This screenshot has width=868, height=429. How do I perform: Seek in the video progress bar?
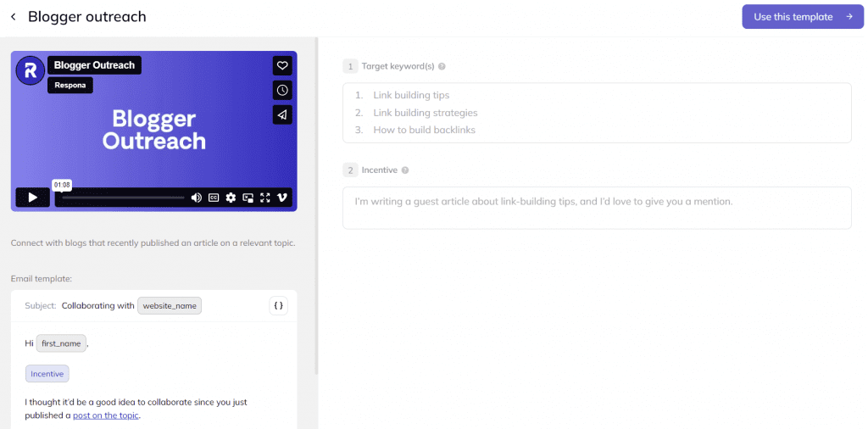click(123, 198)
